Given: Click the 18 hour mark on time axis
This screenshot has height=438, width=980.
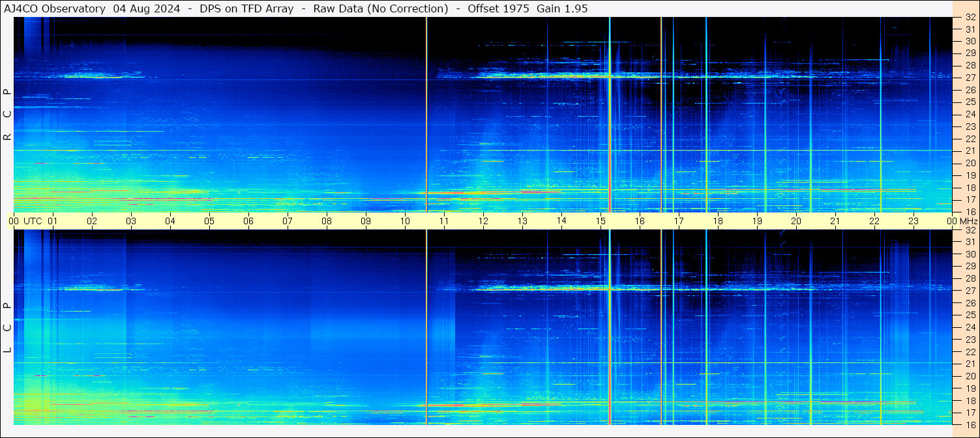Looking at the screenshot, I should (x=718, y=221).
